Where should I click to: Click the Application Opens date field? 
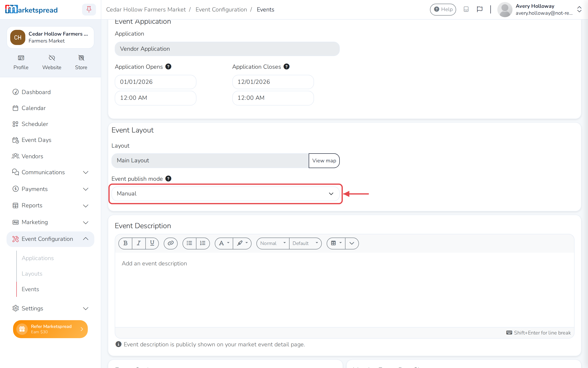[x=156, y=82]
